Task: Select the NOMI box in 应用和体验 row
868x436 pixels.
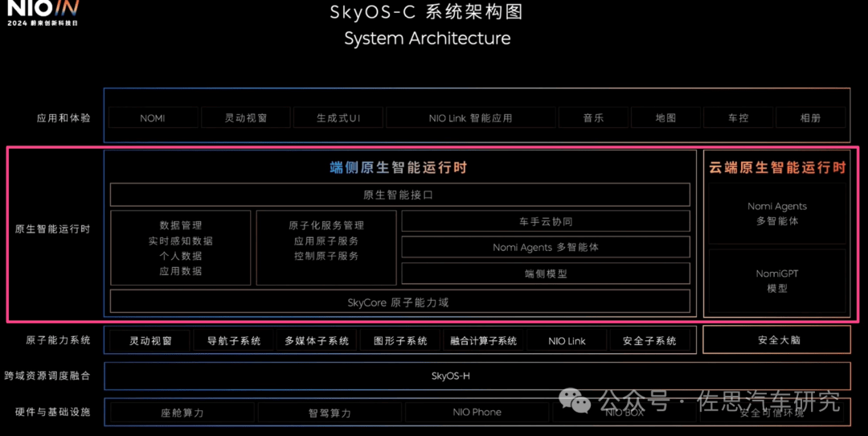Action: pos(153,118)
